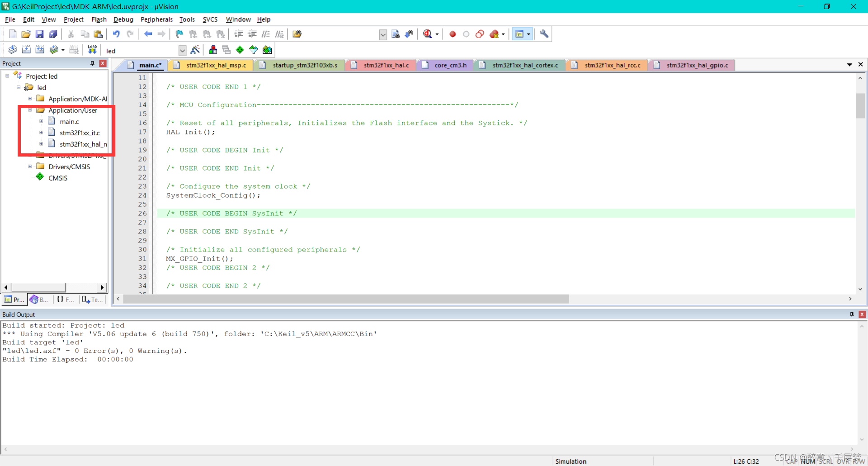Screen dimensions: 868x466
Task: Translate the current file icon
Action: 13,50
